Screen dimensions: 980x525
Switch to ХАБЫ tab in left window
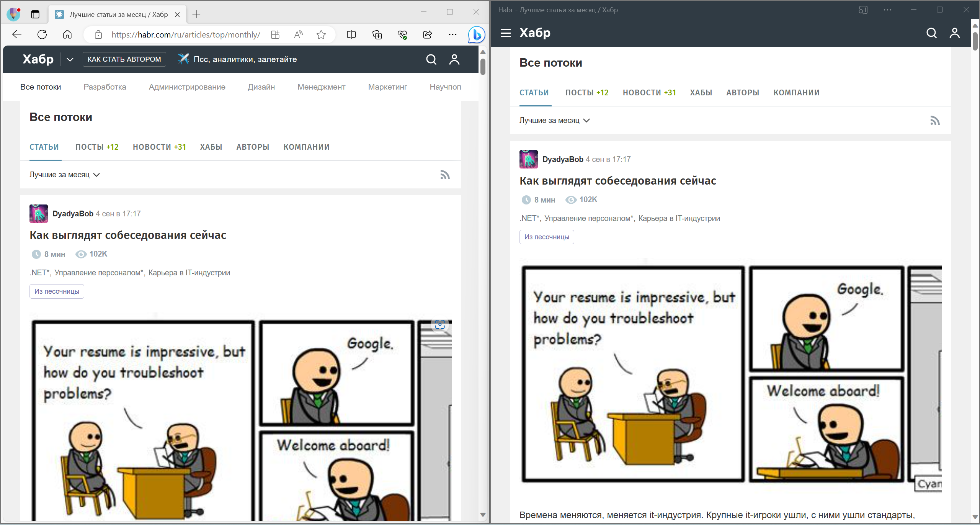coord(211,147)
